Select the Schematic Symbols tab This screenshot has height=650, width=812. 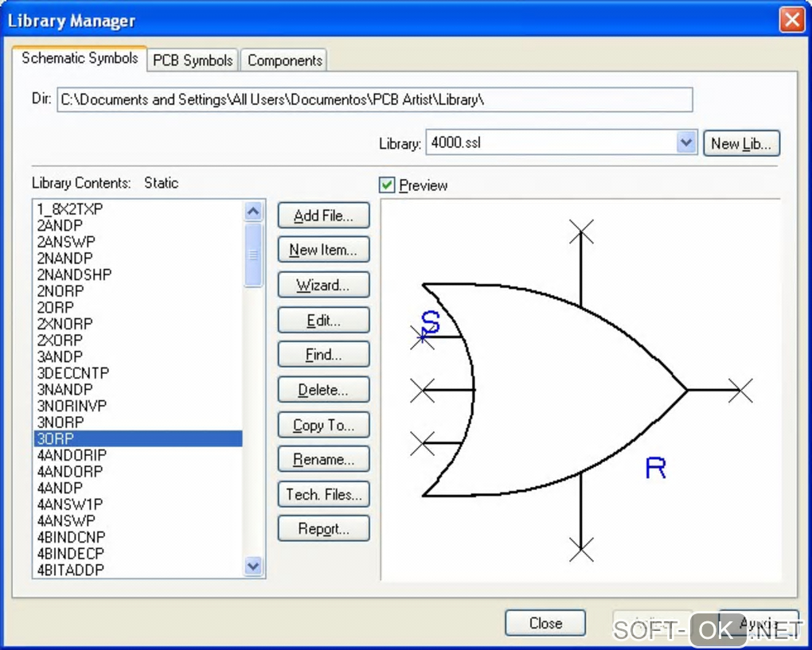tap(80, 59)
